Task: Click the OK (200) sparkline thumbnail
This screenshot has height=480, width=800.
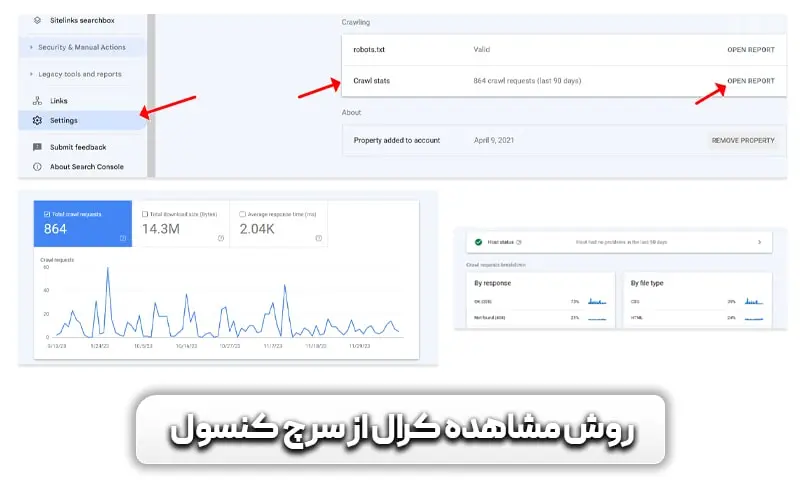Action: pos(597,301)
